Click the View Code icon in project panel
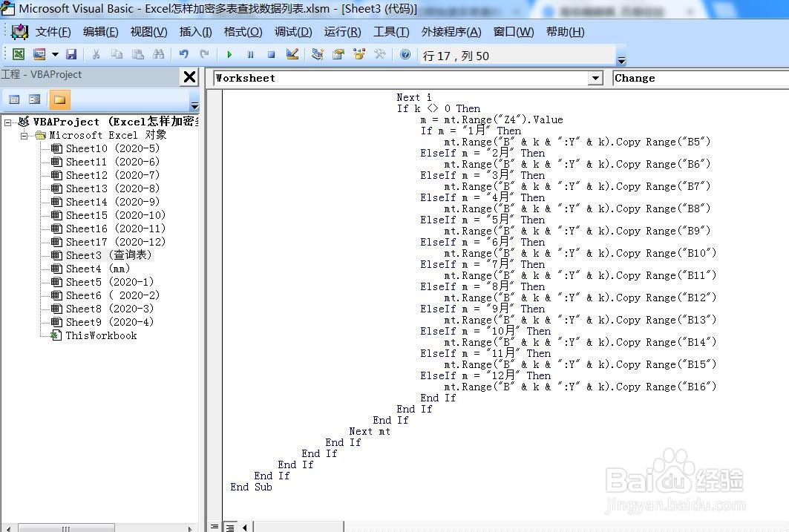 pos(14,99)
